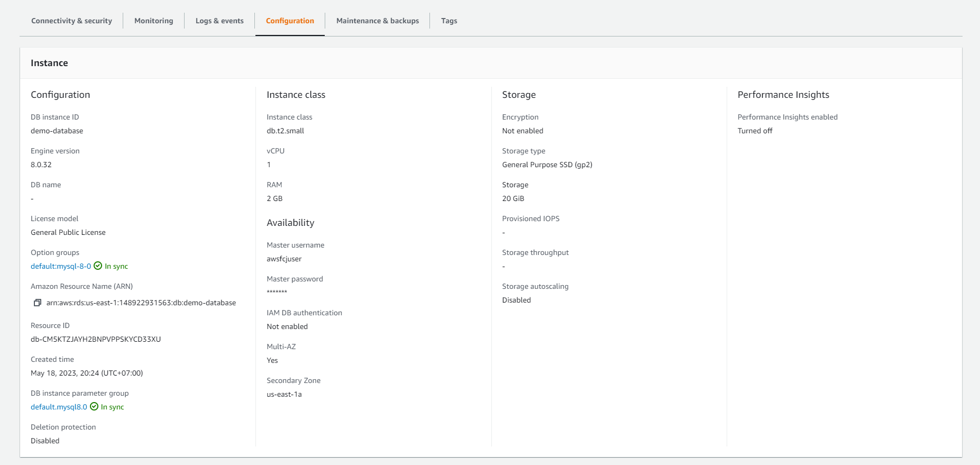Screen dimensions: 980x465
Task: Click the In sync text beside default:mysql-8-0
Action: (116, 266)
